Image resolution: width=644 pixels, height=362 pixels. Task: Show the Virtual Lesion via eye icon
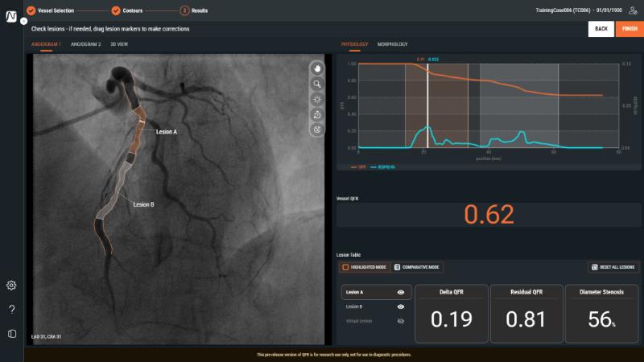400,321
